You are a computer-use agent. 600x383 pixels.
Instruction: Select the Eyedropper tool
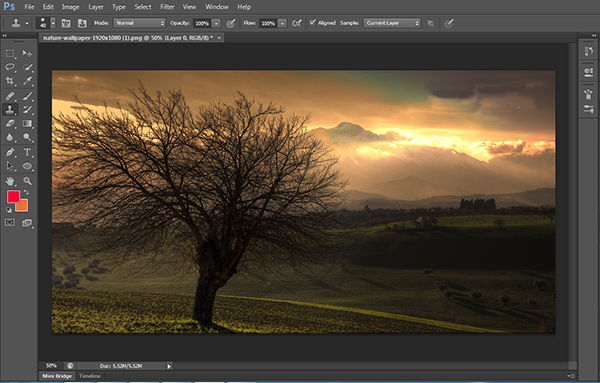tap(27, 81)
